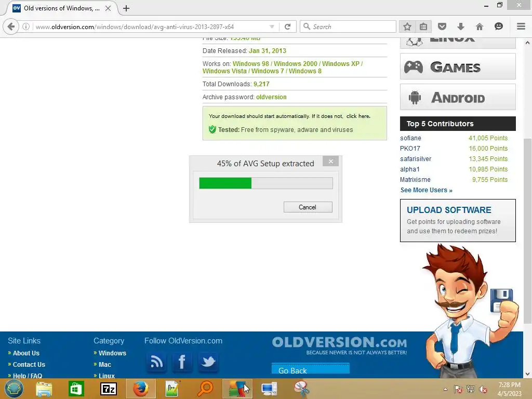532x399 pixels.
Task: Open the Firefox hamburger menu
Action: click(x=521, y=26)
